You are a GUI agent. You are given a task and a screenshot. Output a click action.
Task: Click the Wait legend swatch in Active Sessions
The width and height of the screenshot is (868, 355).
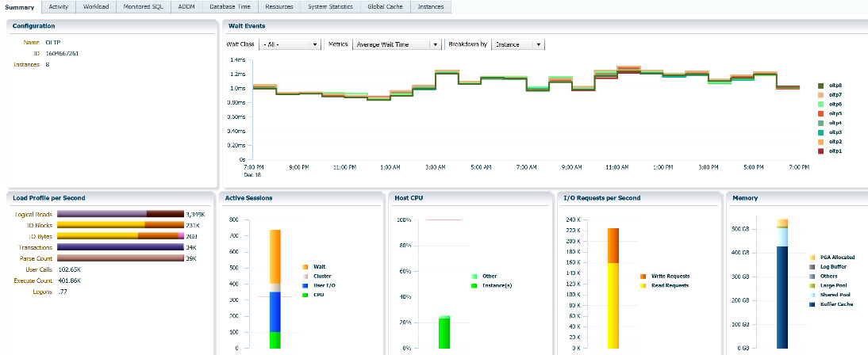click(305, 266)
